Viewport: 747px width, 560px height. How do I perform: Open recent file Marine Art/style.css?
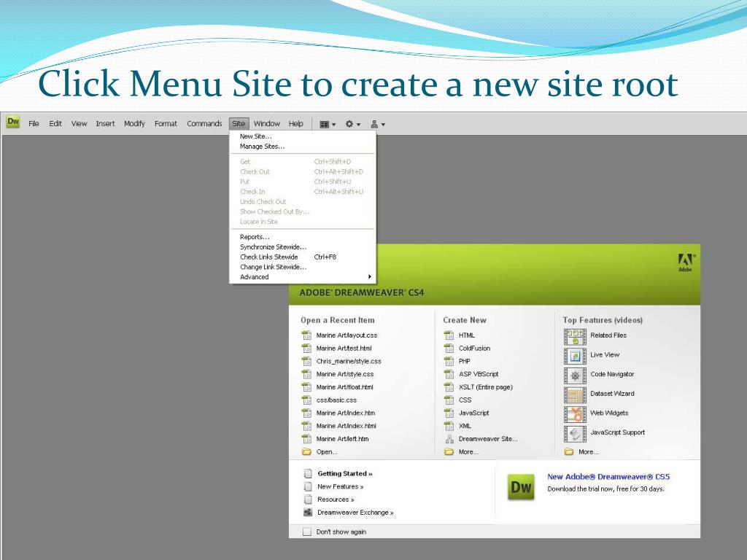coord(345,374)
